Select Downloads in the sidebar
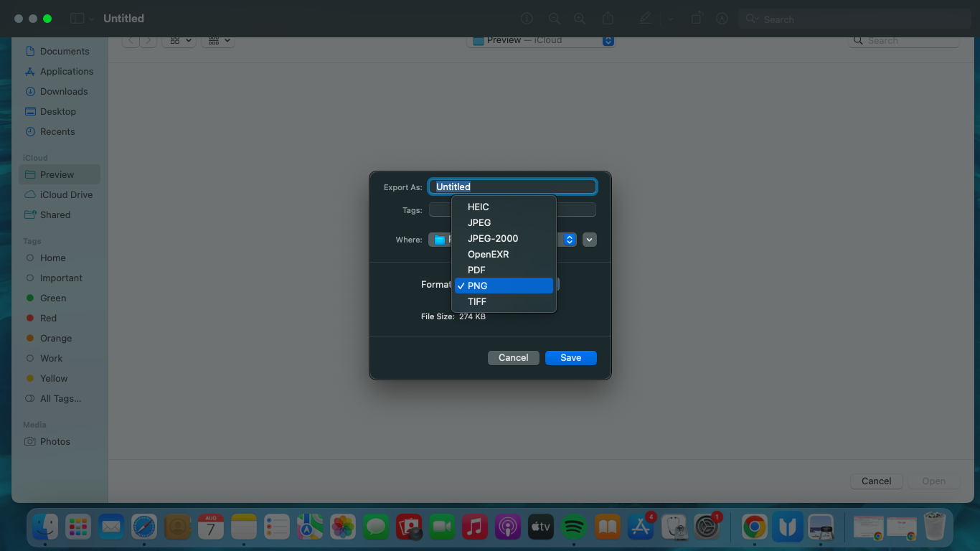 pos(59,92)
